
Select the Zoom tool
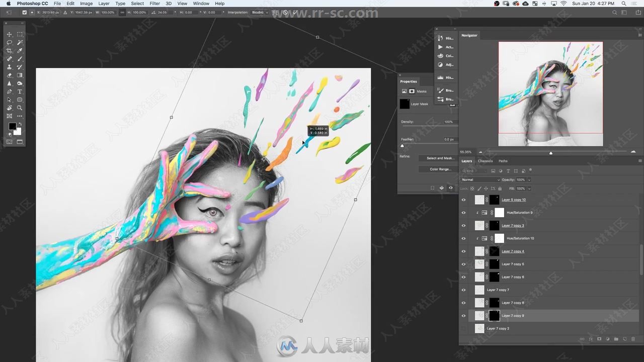pos(20,108)
